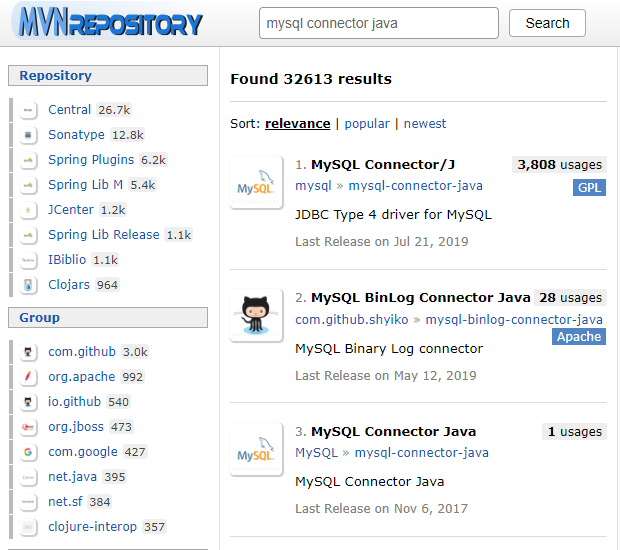Image resolution: width=620 pixels, height=550 pixels.
Task: Click the text "JDBC Type 4 driver for MySQL"
Action: coord(393,214)
